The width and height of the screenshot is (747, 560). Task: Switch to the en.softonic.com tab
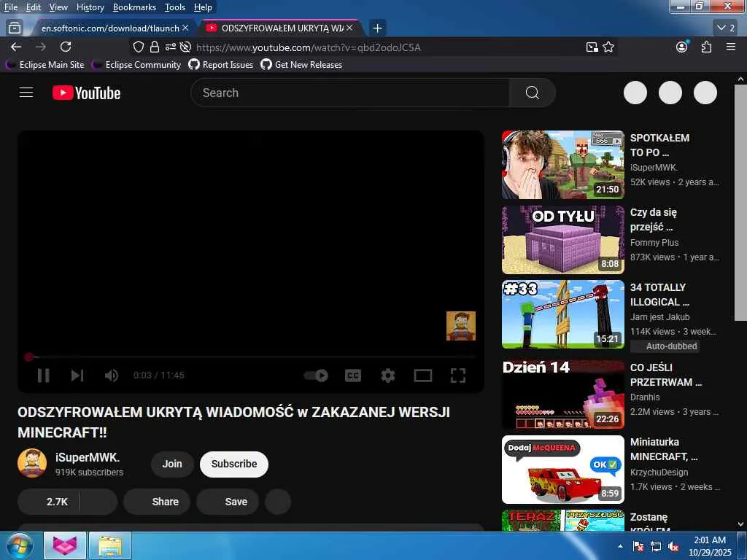click(110, 28)
